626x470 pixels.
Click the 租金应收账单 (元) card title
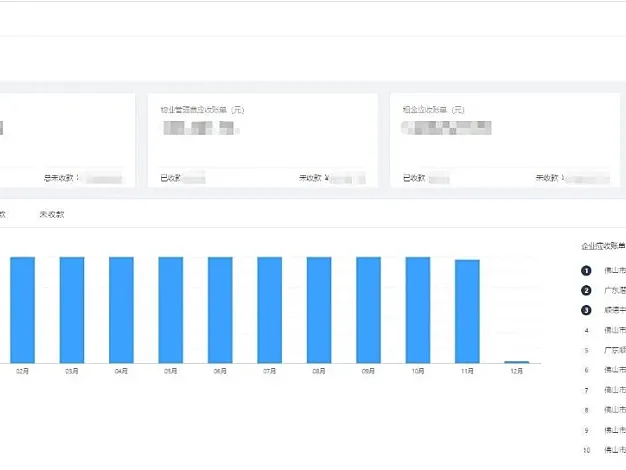[433, 110]
